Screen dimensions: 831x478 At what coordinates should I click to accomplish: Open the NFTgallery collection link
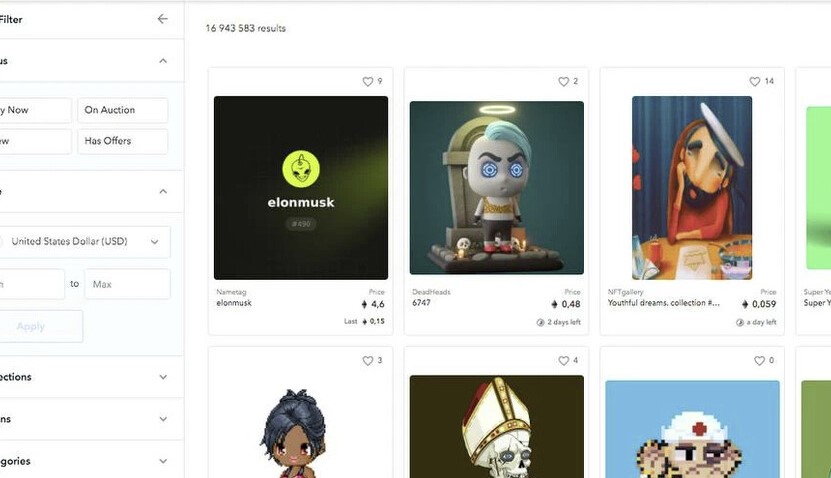click(625, 292)
